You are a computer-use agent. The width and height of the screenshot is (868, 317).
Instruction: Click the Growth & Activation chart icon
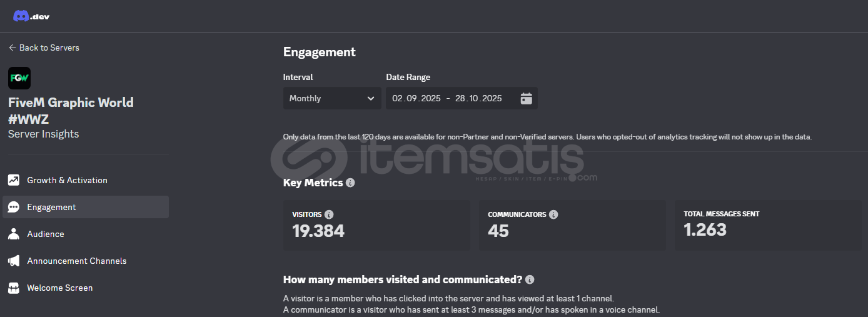click(14, 180)
